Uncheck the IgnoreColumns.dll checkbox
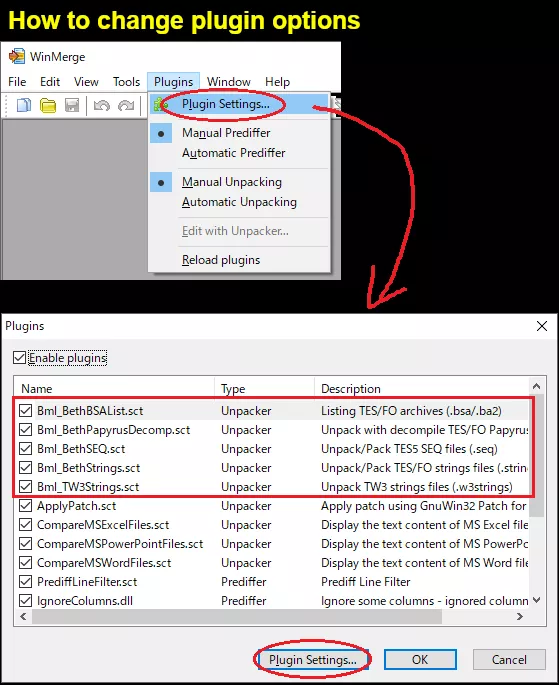Screen dimensions: 559x685 point(25,601)
